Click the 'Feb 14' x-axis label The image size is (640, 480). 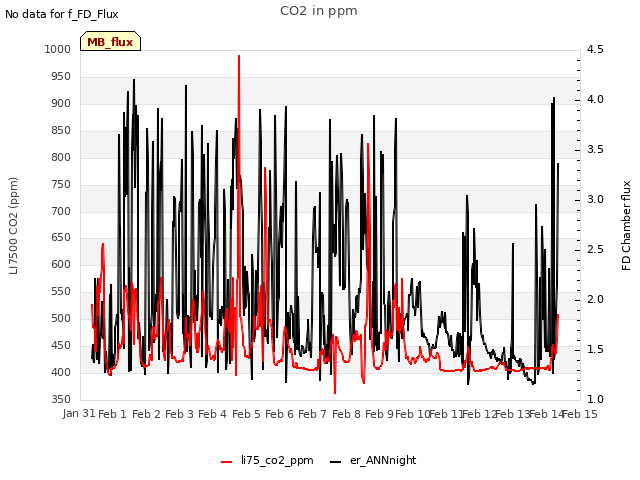(x=546, y=414)
